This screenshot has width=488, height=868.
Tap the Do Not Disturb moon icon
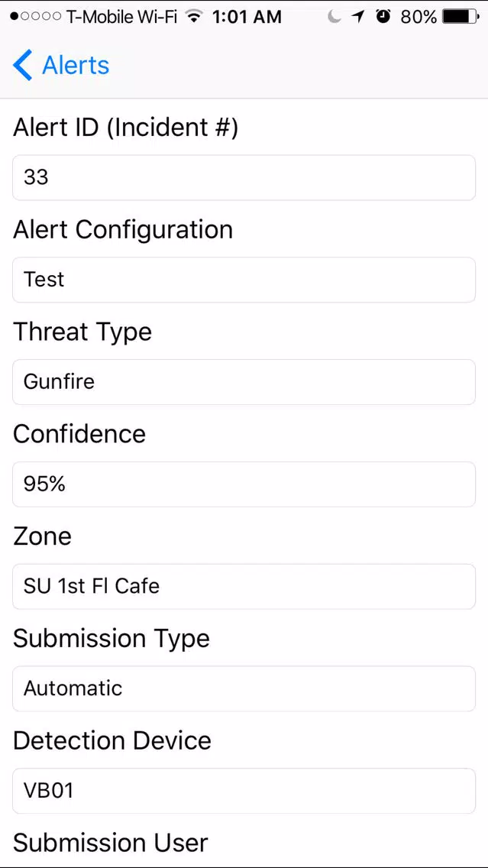pos(334,17)
